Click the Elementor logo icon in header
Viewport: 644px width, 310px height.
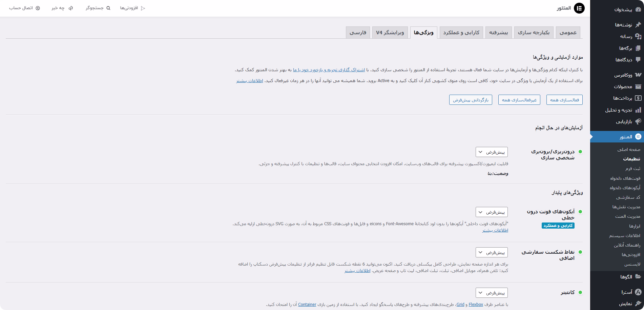pyautogui.click(x=579, y=8)
